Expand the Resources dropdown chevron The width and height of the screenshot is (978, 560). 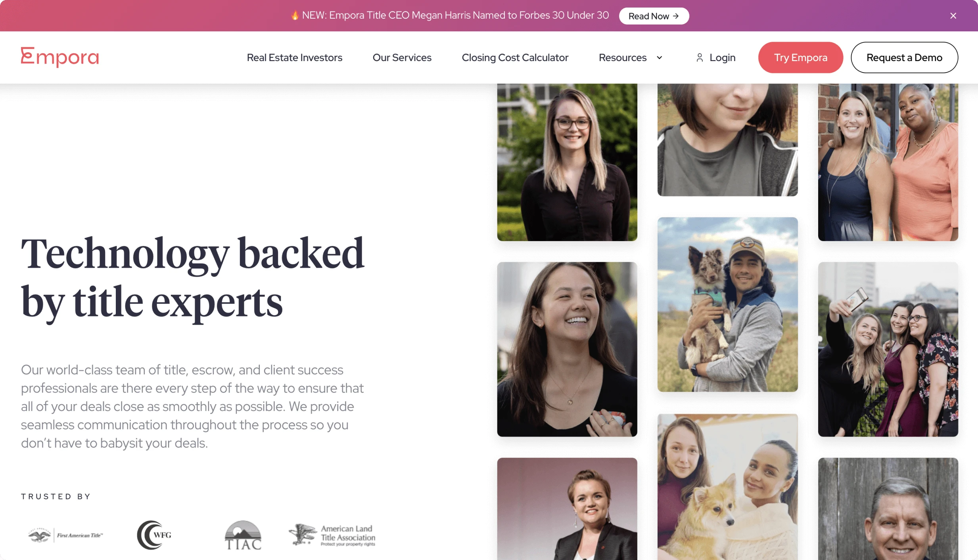[x=660, y=58]
